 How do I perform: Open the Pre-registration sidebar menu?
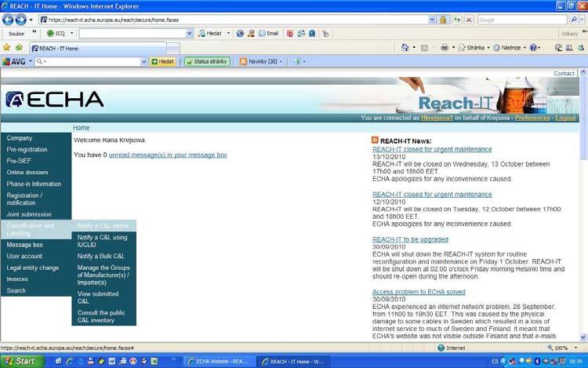pyautogui.click(x=36, y=149)
